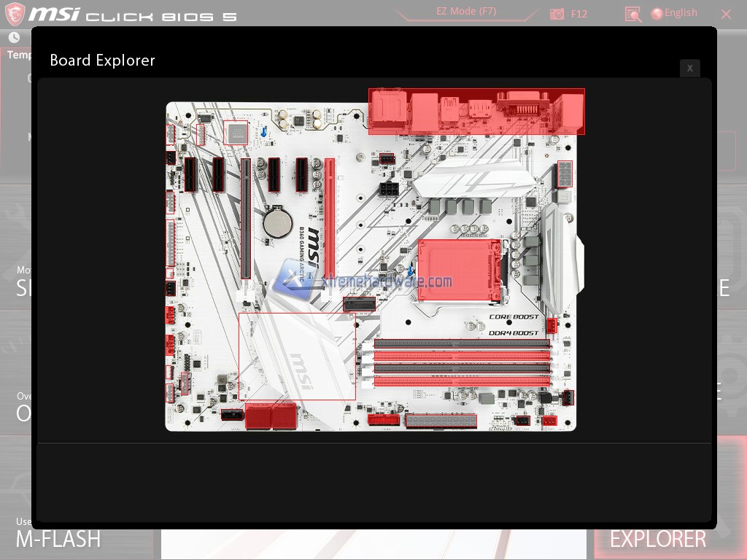
Task: Click the black M.2 slot
Action: [x=359, y=303]
